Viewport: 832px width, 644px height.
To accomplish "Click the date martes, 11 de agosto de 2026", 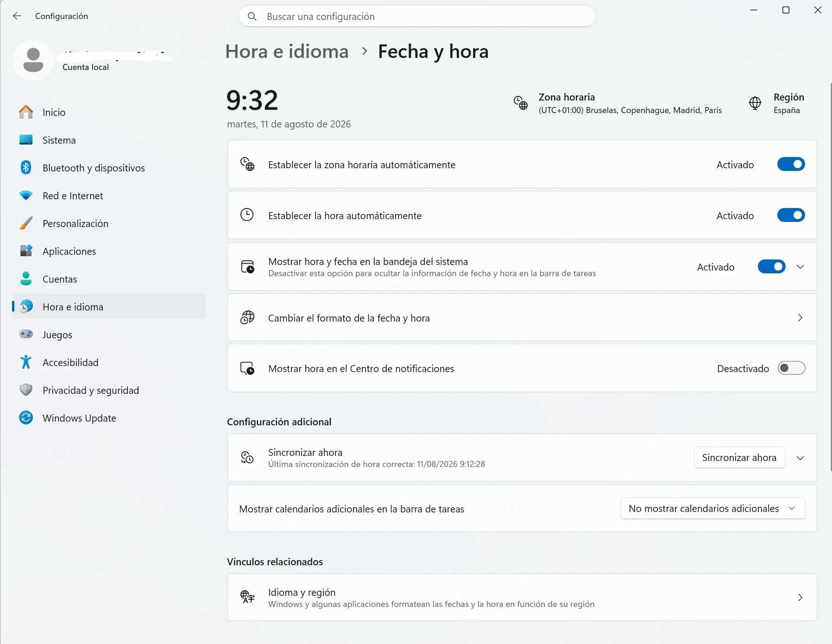I will pyautogui.click(x=289, y=124).
